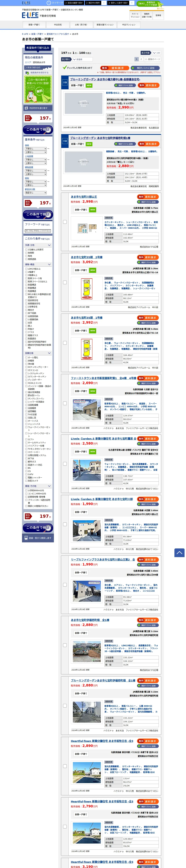Tick the 小学校800m以内 checkbox

(x=26, y=490)
